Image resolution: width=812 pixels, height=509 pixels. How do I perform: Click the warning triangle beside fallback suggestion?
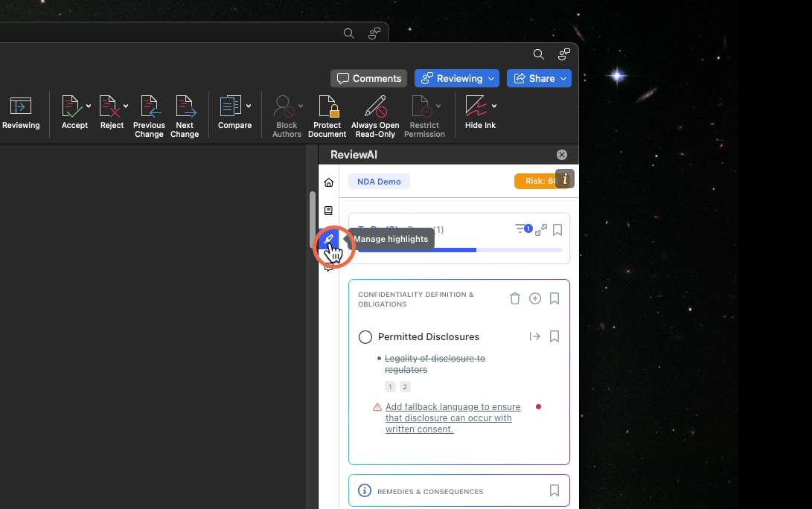[377, 407]
